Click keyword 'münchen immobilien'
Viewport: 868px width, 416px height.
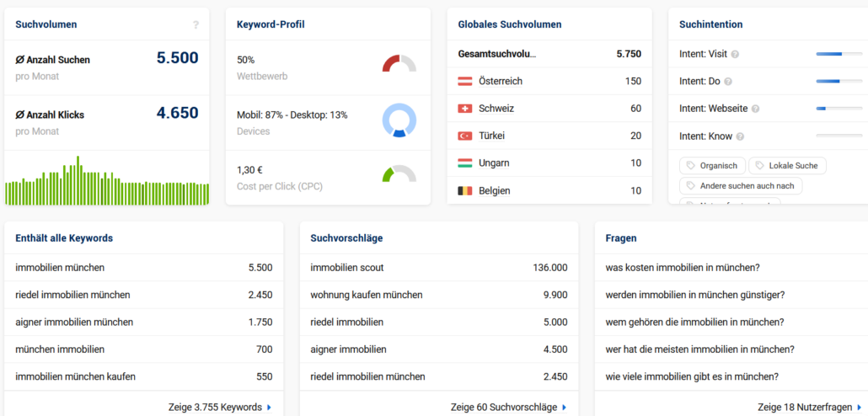(60, 349)
